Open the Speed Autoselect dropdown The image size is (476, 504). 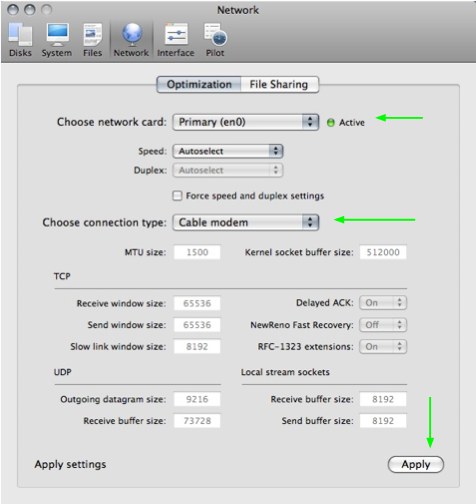tap(228, 151)
